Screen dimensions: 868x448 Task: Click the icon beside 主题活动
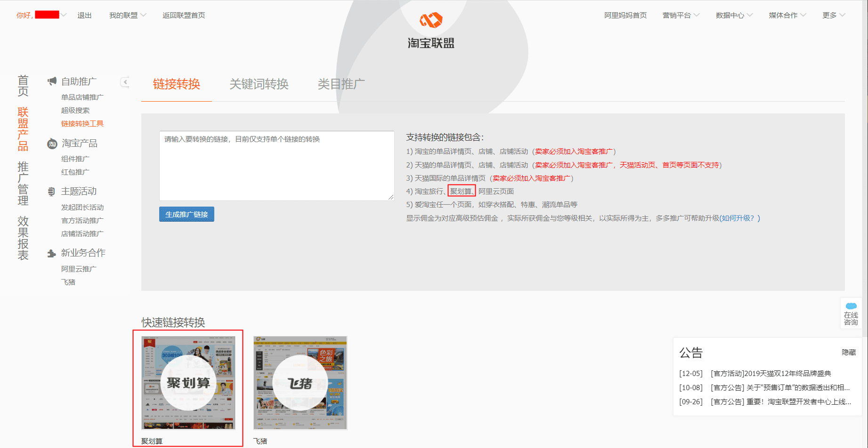(x=51, y=192)
